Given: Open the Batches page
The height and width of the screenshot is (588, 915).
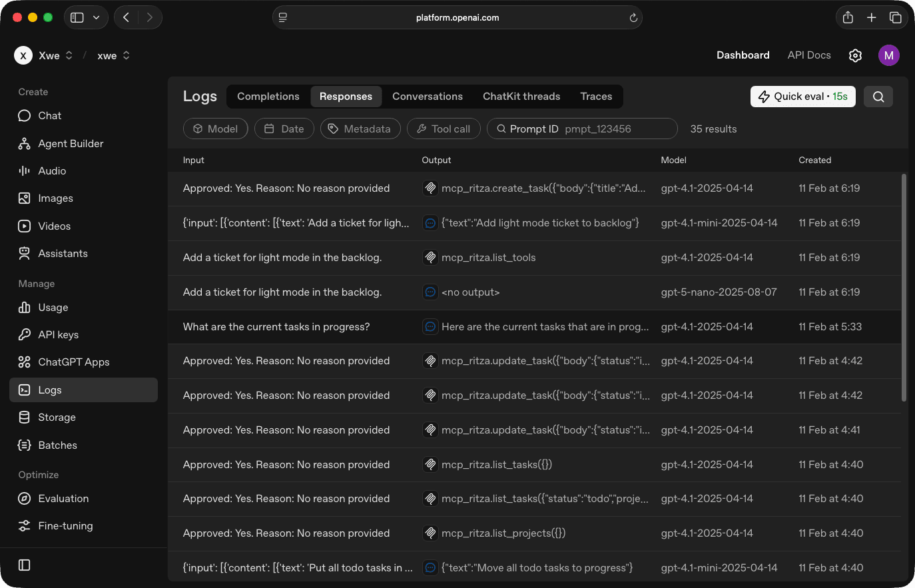Looking at the screenshot, I should [57, 445].
